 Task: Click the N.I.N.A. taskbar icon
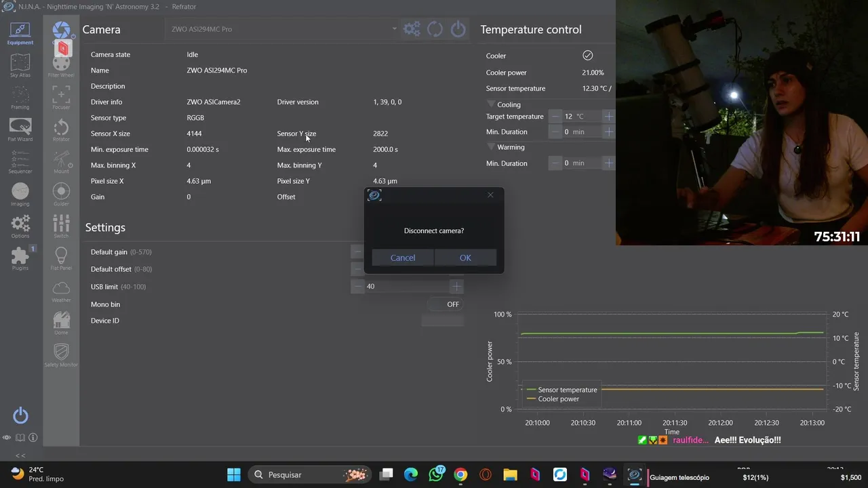point(634,474)
